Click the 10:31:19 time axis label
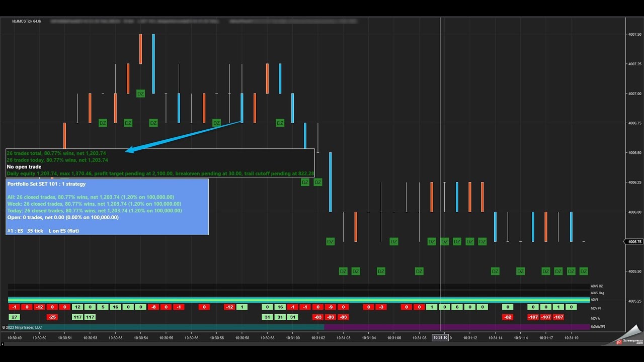Screen dimensions: 644x362 click(x=572, y=338)
